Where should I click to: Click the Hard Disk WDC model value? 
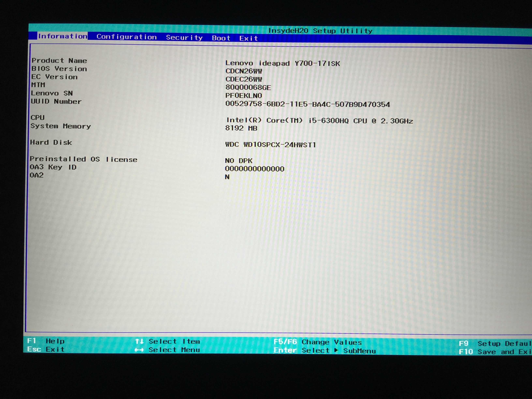click(270, 145)
